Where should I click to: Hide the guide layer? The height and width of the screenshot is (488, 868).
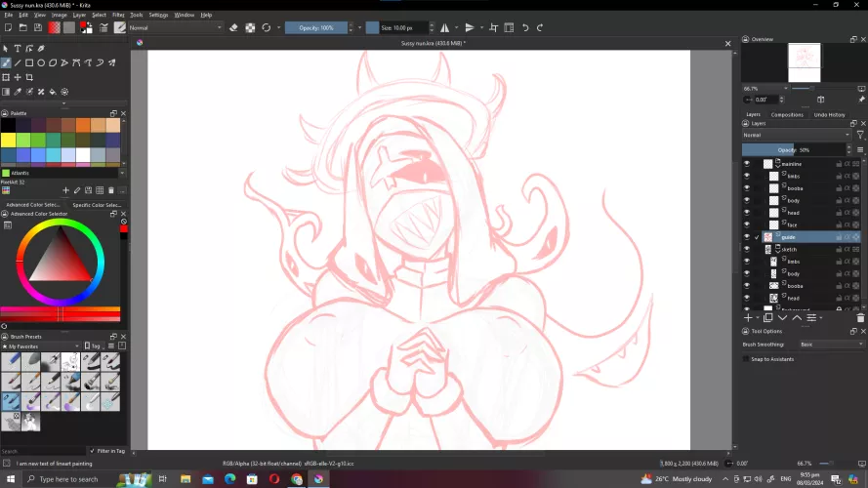coord(747,237)
